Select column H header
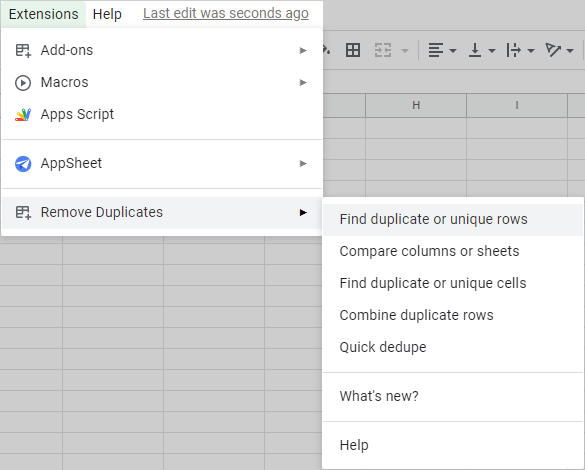585x470 pixels. (x=416, y=106)
